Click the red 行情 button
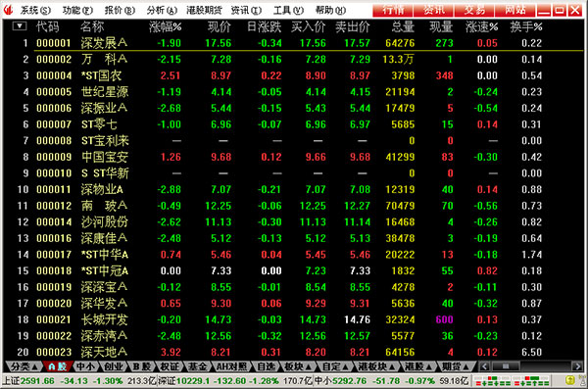Image resolution: width=588 pixels, height=389 pixels. tap(393, 10)
